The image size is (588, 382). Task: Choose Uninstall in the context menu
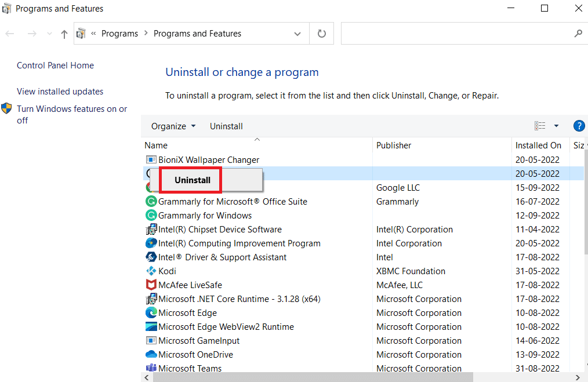click(193, 180)
